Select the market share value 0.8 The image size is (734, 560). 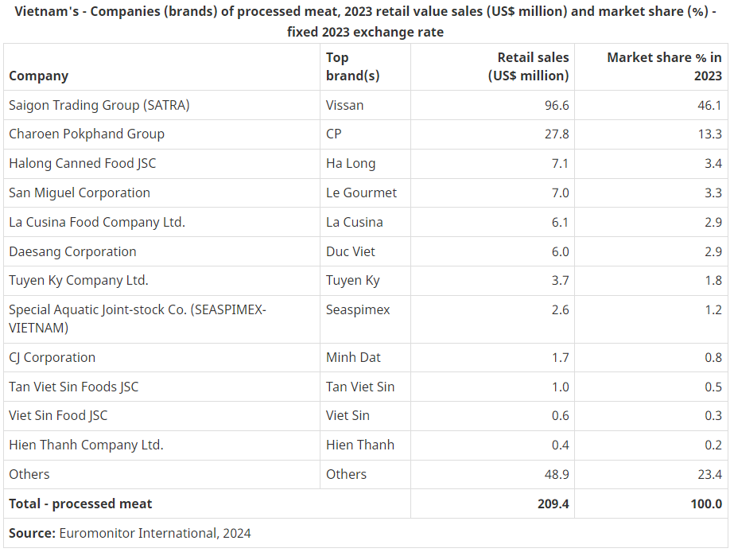point(713,358)
